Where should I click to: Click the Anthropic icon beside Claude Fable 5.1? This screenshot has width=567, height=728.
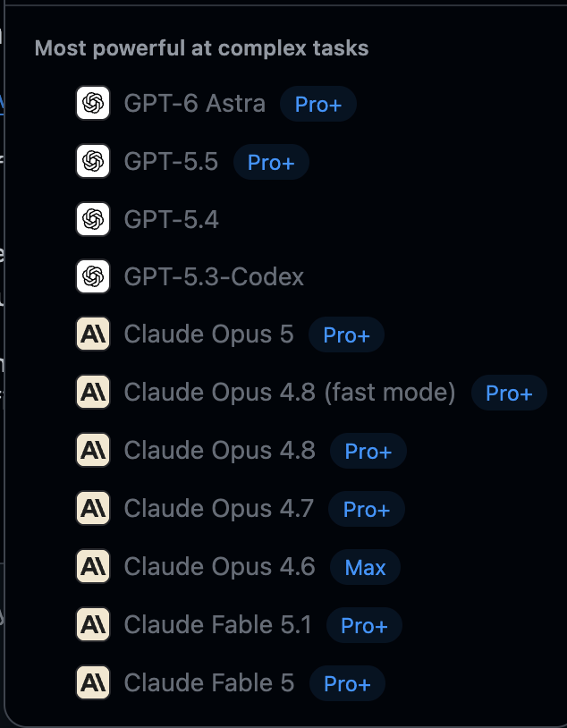click(x=93, y=624)
